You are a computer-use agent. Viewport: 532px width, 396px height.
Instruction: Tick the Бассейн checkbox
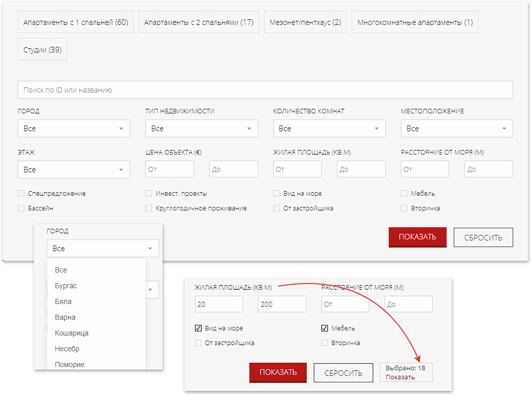coord(21,208)
